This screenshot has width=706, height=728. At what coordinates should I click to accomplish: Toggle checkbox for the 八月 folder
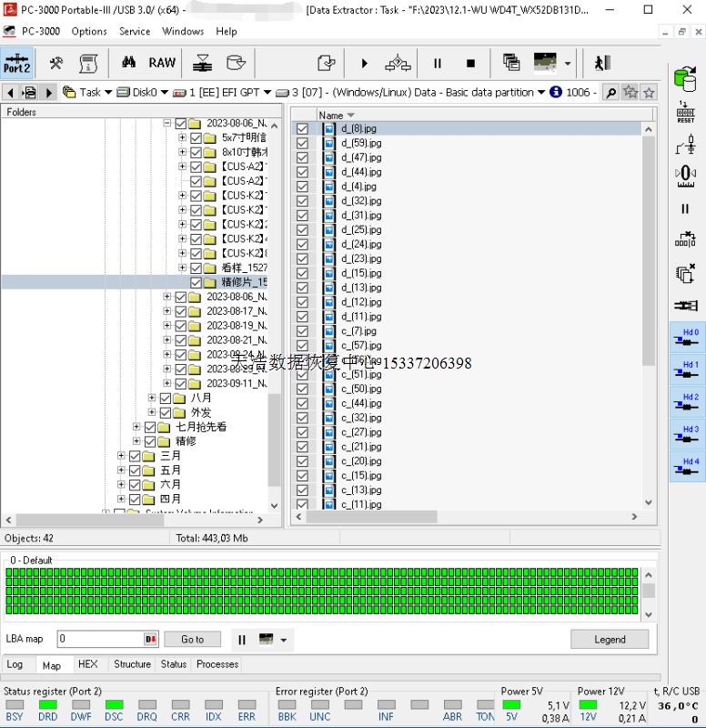click(x=166, y=399)
